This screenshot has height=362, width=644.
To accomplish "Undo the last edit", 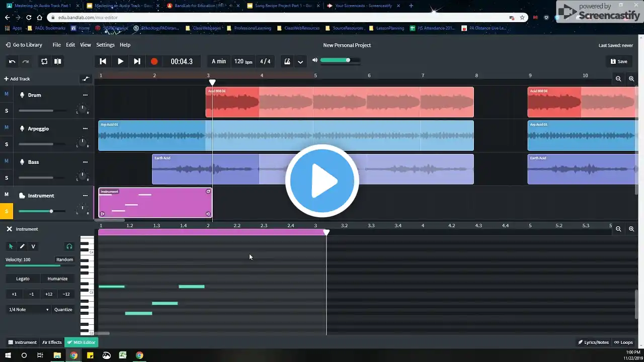I will 12,61.
